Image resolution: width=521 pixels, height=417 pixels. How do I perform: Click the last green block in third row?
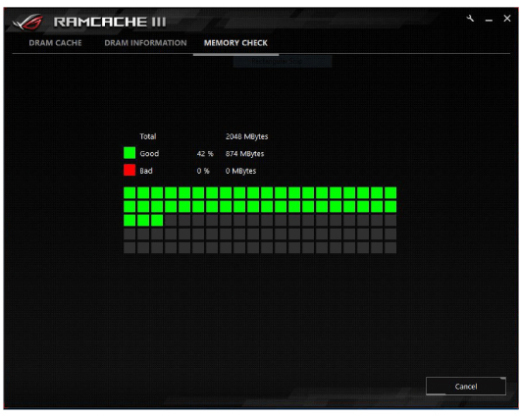coord(157,220)
